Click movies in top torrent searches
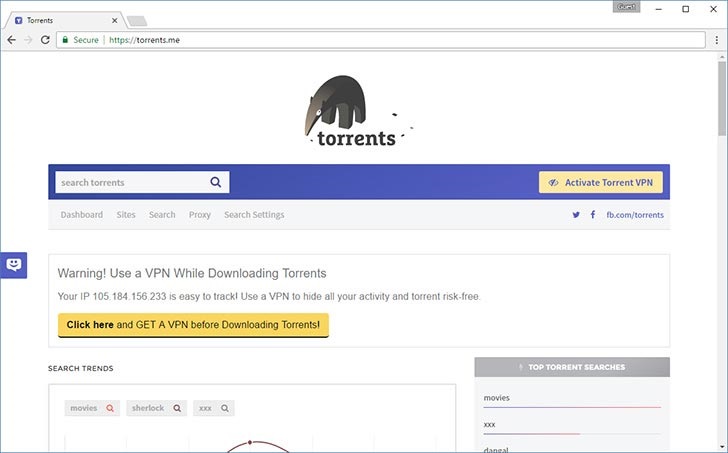Image resolution: width=728 pixels, height=453 pixels. pyautogui.click(x=496, y=398)
